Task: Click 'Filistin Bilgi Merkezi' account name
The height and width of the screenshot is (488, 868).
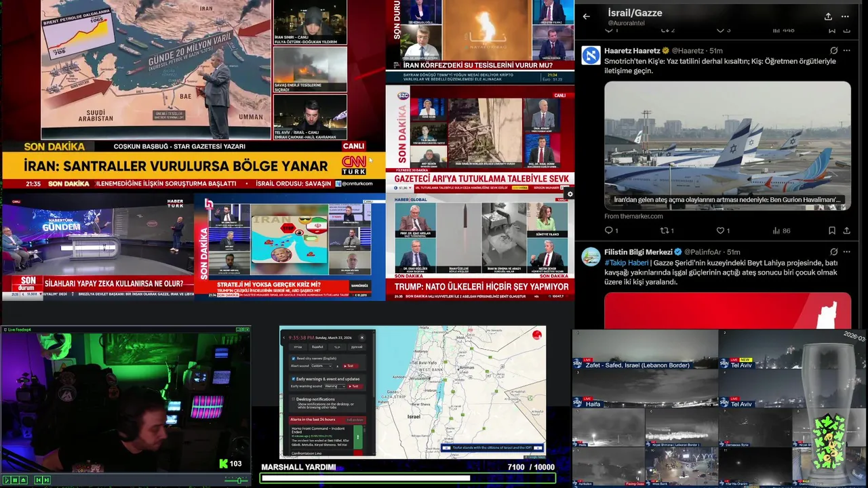Action: tap(638, 252)
